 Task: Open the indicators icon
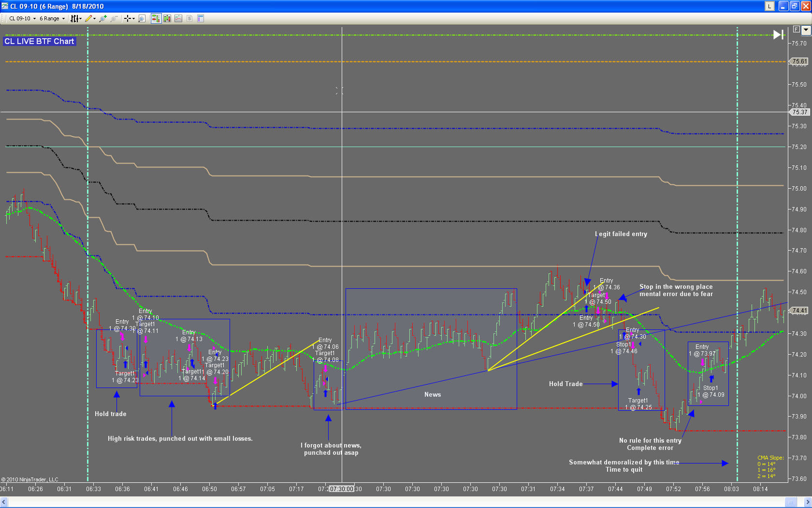(x=178, y=18)
